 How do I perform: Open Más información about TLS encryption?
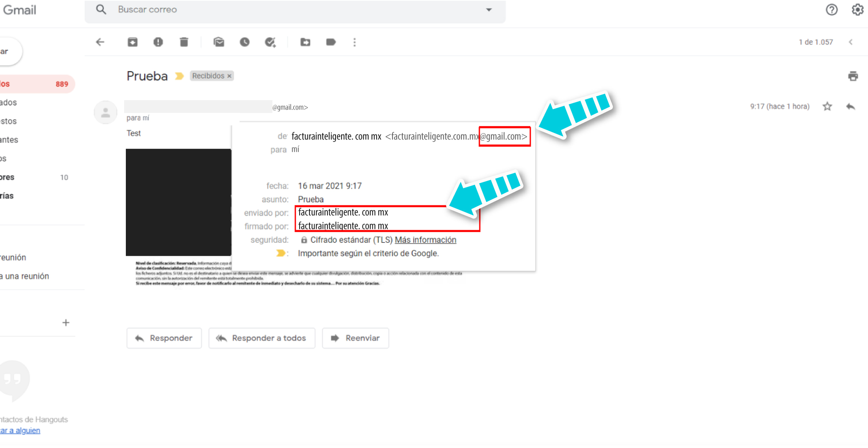[x=425, y=240]
